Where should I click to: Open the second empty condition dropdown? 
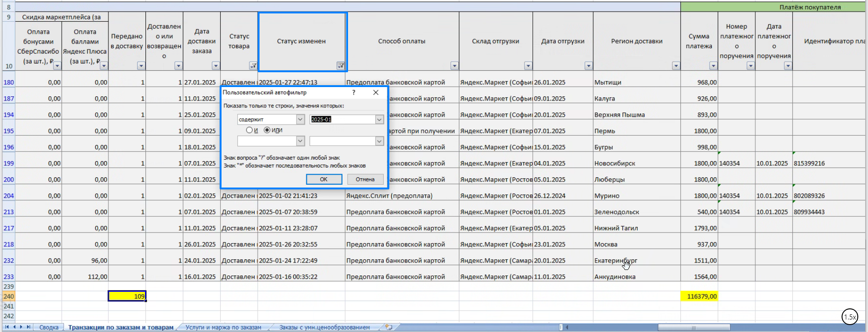tap(300, 141)
